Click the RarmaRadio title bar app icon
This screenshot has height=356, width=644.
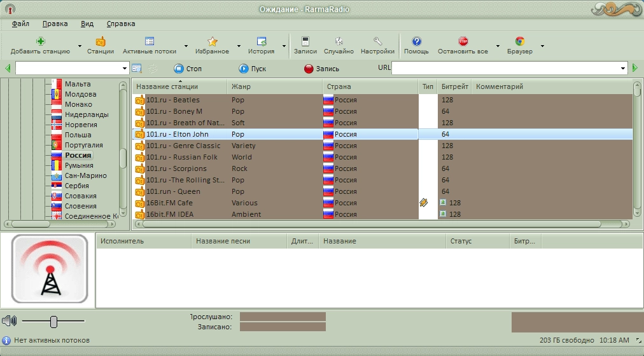(x=10, y=9)
